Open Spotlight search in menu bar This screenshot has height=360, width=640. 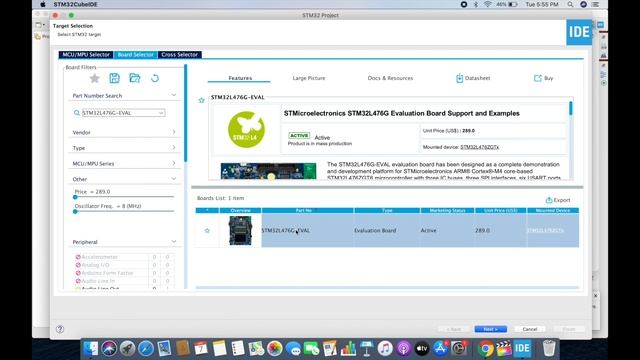point(570,4)
